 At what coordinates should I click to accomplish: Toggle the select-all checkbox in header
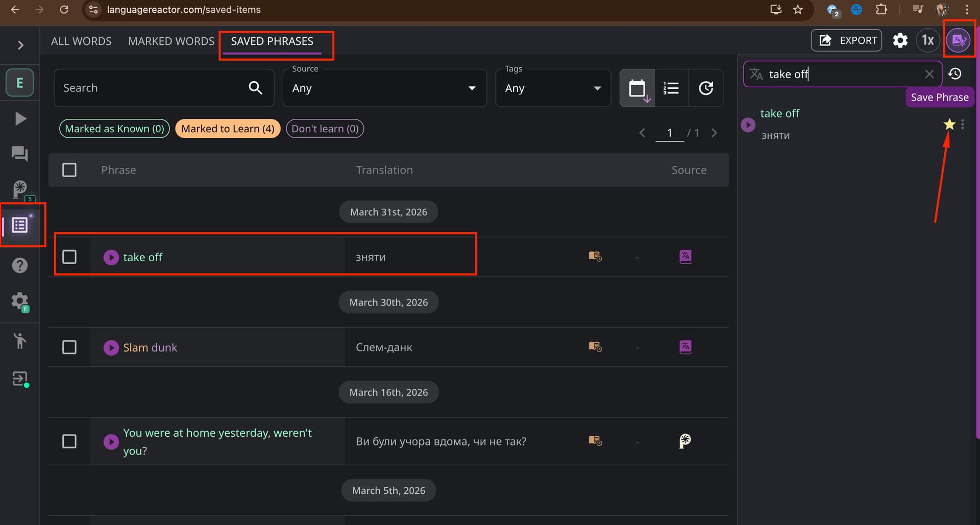pyautogui.click(x=69, y=170)
